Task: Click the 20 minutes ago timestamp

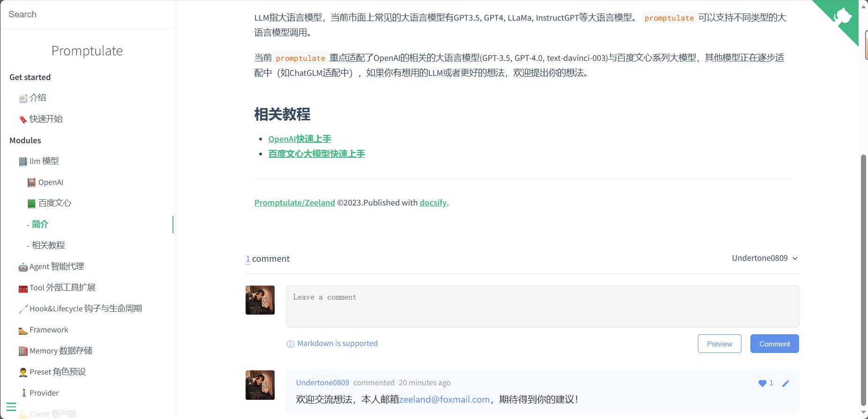Action: click(424, 383)
